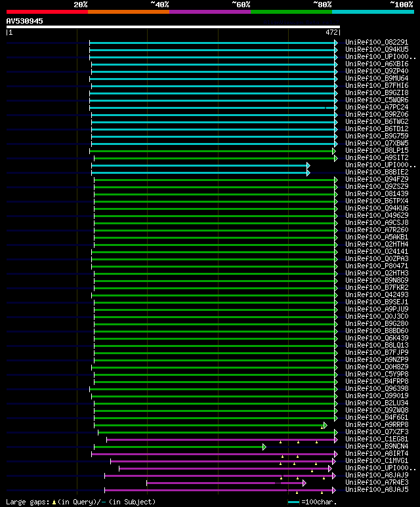Click the 472 query end position label
This screenshot has height=507, width=420.
point(331,32)
